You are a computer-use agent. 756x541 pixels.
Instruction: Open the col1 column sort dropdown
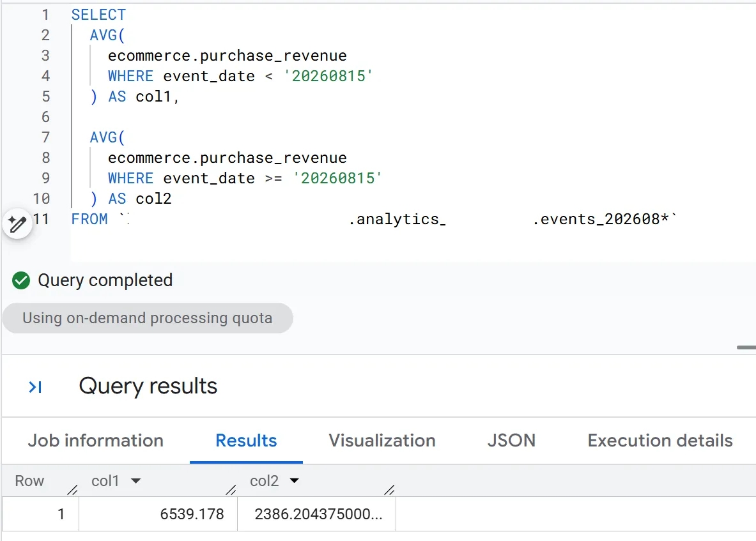[136, 481]
